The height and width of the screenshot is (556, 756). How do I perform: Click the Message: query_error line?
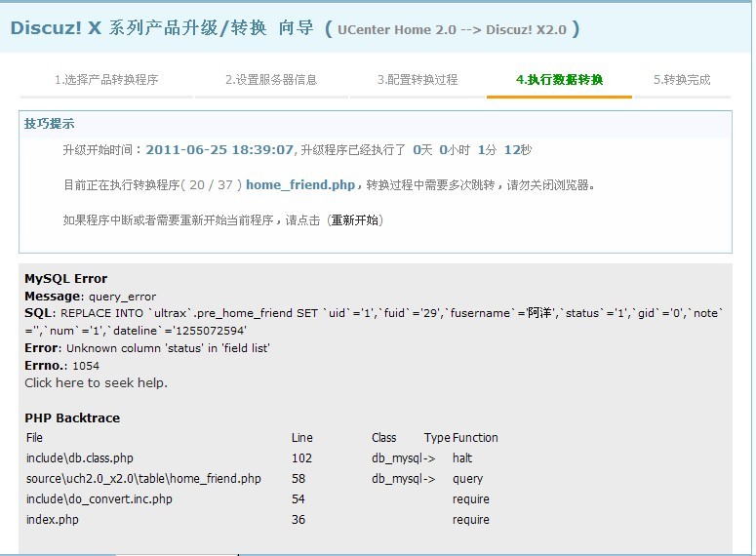click(90, 297)
